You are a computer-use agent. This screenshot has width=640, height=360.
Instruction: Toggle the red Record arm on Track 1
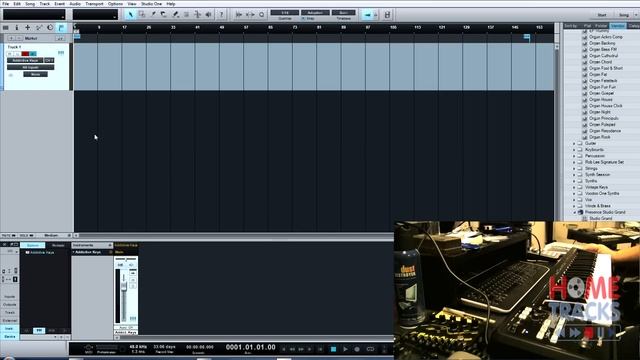pyautogui.click(x=25, y=53)
